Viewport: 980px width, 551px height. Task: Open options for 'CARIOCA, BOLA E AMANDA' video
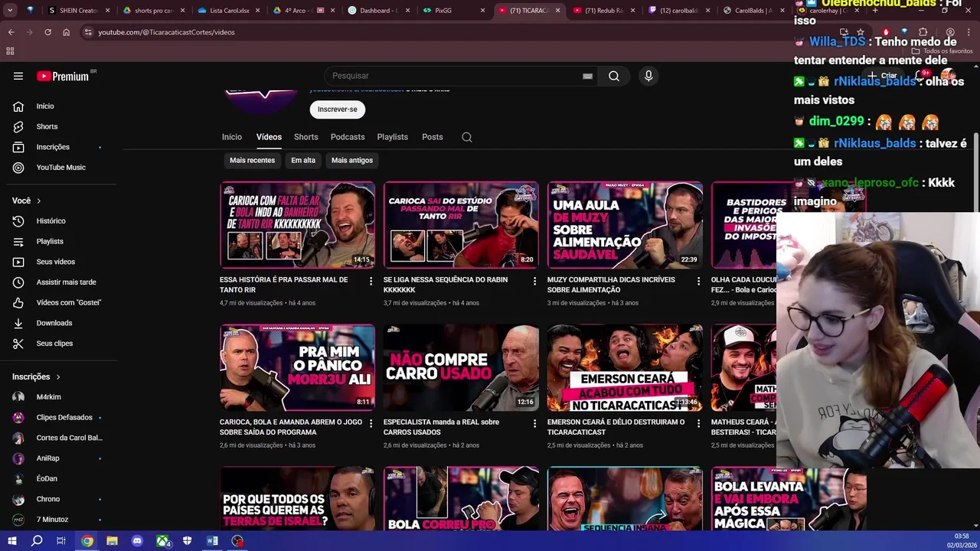pyautogui.click(x=371, y=423)
